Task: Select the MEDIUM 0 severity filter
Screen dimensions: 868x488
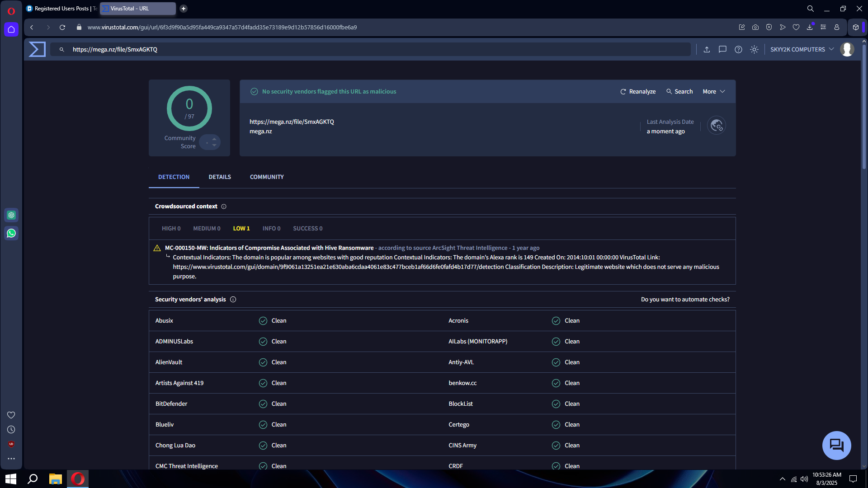Action: (207, 229)
